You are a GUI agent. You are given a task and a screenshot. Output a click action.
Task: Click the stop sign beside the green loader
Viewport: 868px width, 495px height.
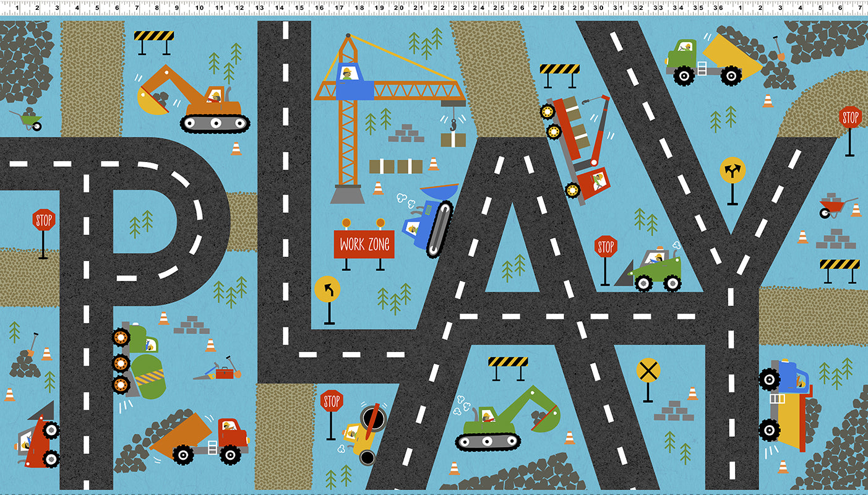[606, 247]
